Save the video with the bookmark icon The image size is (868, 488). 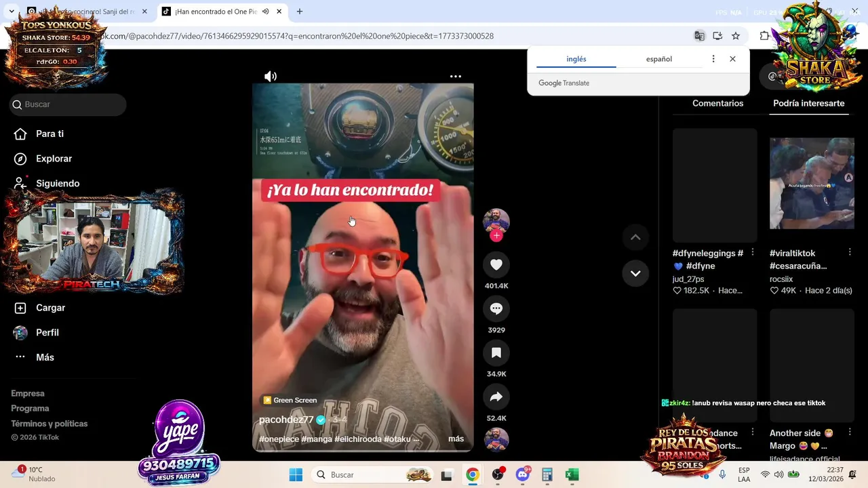(496, 352)
